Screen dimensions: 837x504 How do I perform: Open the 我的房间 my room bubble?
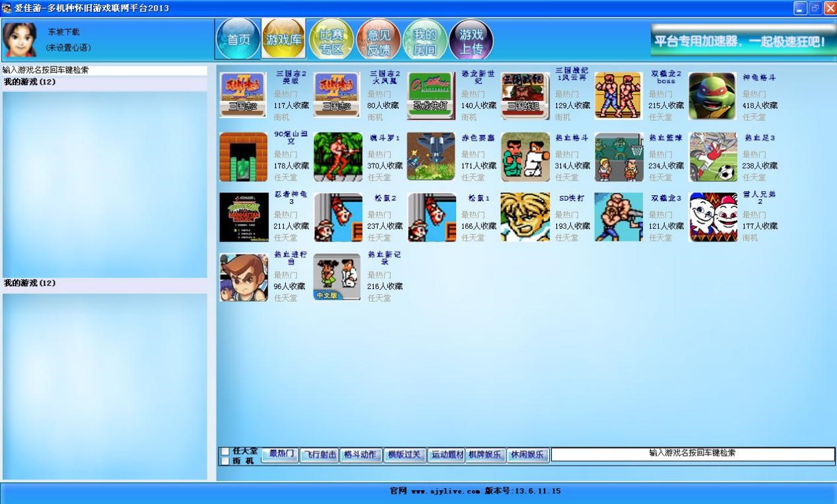tap(425, 40)
